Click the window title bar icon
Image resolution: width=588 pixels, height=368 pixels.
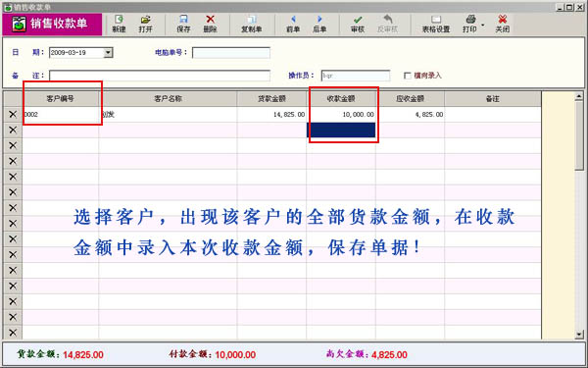pos(8,7)
